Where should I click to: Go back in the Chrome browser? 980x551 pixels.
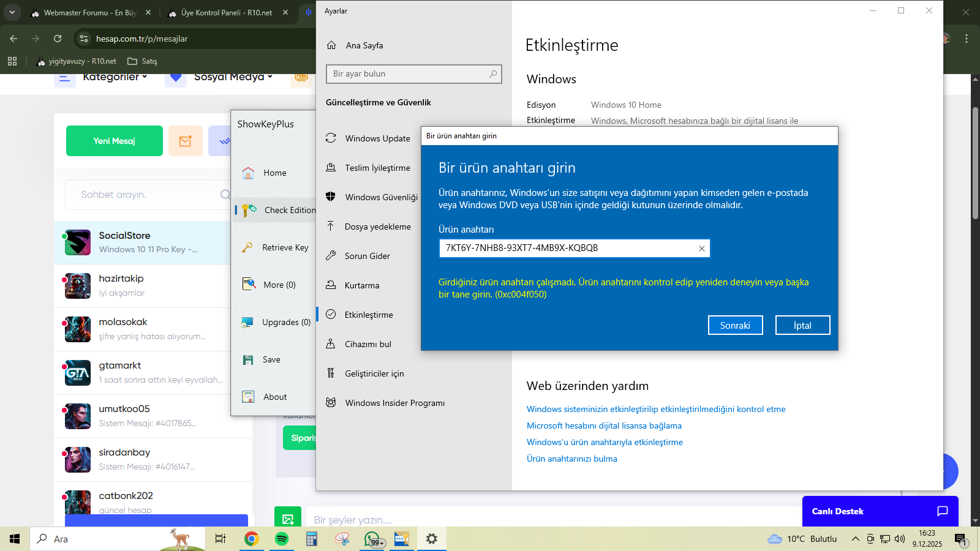(x=13, y=39)
